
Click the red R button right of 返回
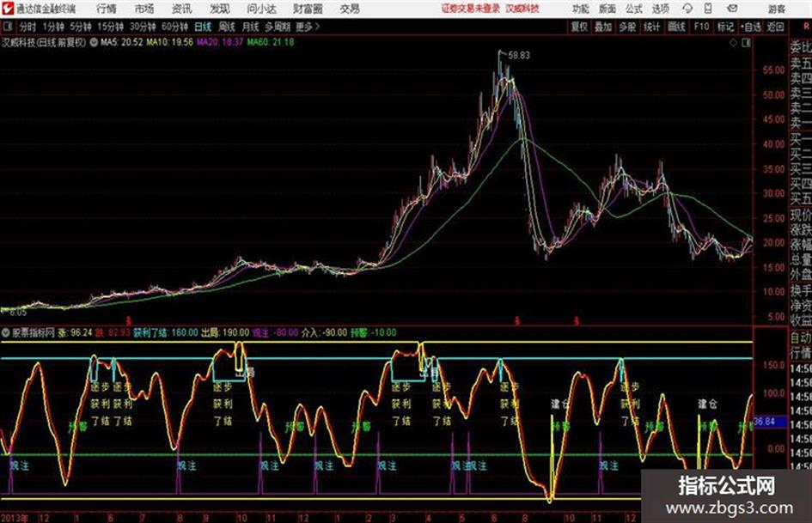click(806, 27)
